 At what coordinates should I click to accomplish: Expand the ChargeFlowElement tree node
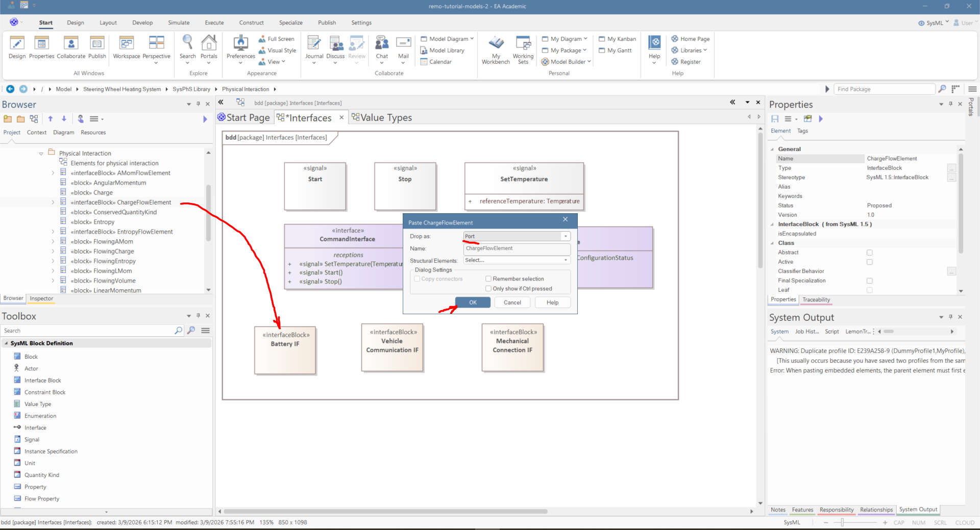(53, 203)
